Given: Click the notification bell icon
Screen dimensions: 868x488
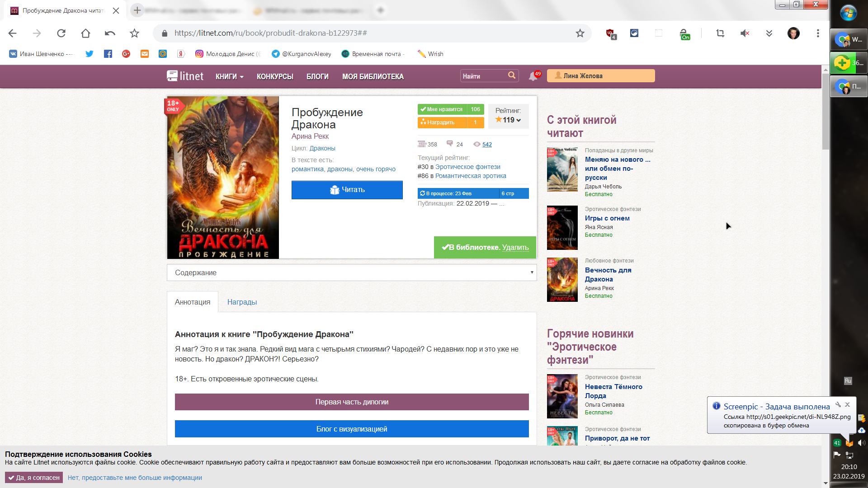Looking at the screenshot, I should point(533,76).
